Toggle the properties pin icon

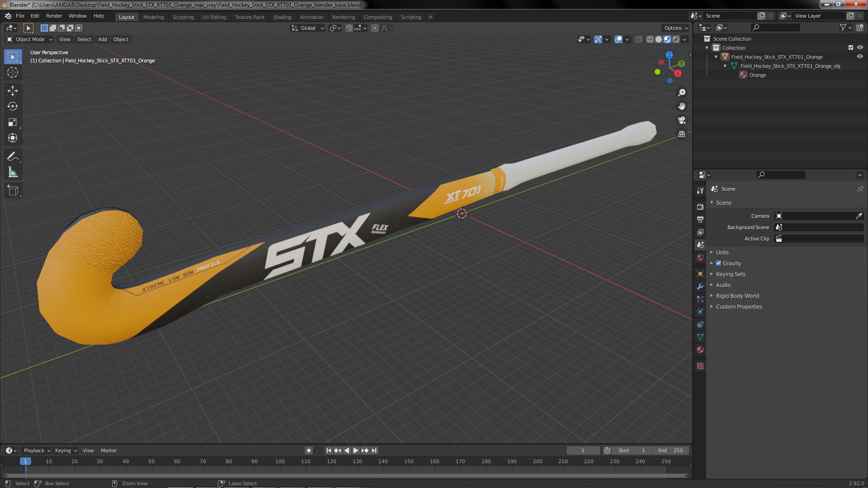(x=860, y=189)
